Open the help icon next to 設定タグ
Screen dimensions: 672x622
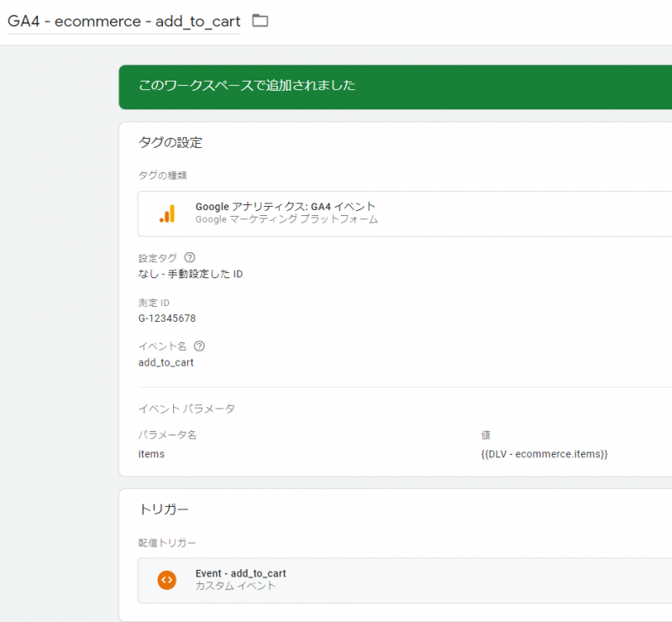pyautogui.click(x=190, y=257)
